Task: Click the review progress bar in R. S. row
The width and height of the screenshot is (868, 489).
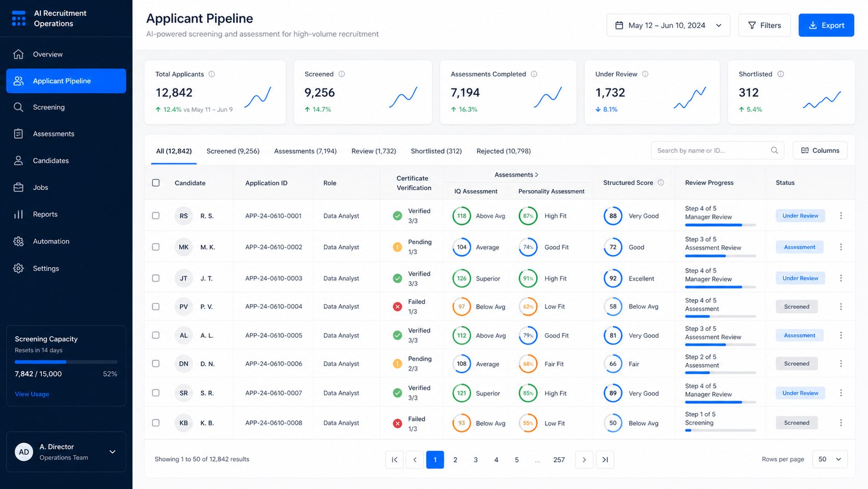Action: click(721, 225)
